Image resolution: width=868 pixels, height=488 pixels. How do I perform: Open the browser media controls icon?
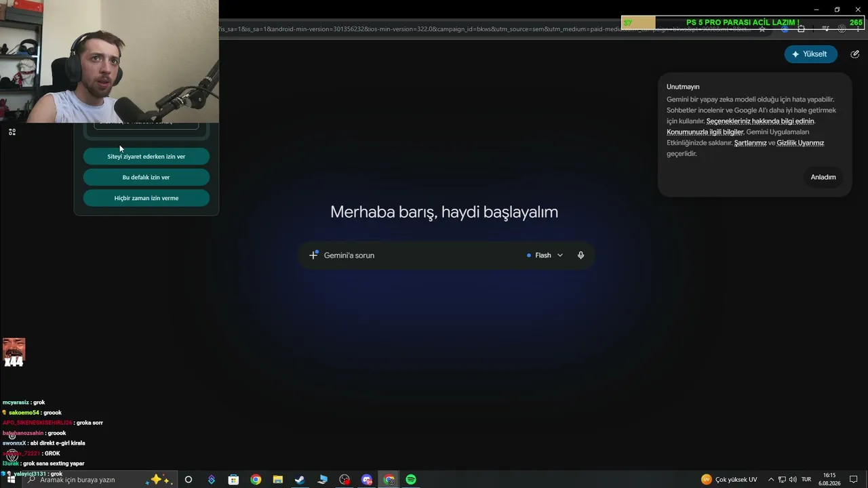pyautogui.click(x=827, y=29)
